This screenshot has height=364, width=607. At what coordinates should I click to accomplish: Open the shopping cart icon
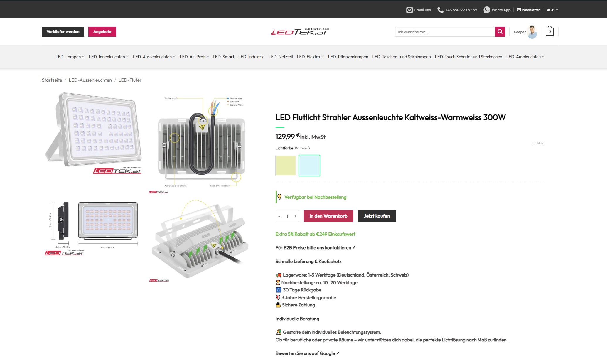(x=549, y=31)
